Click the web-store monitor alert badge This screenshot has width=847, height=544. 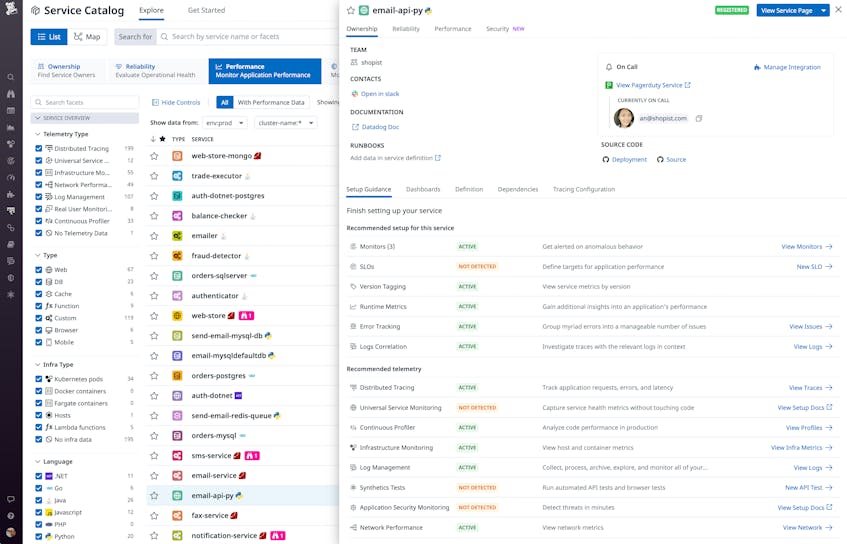(246, 315)
